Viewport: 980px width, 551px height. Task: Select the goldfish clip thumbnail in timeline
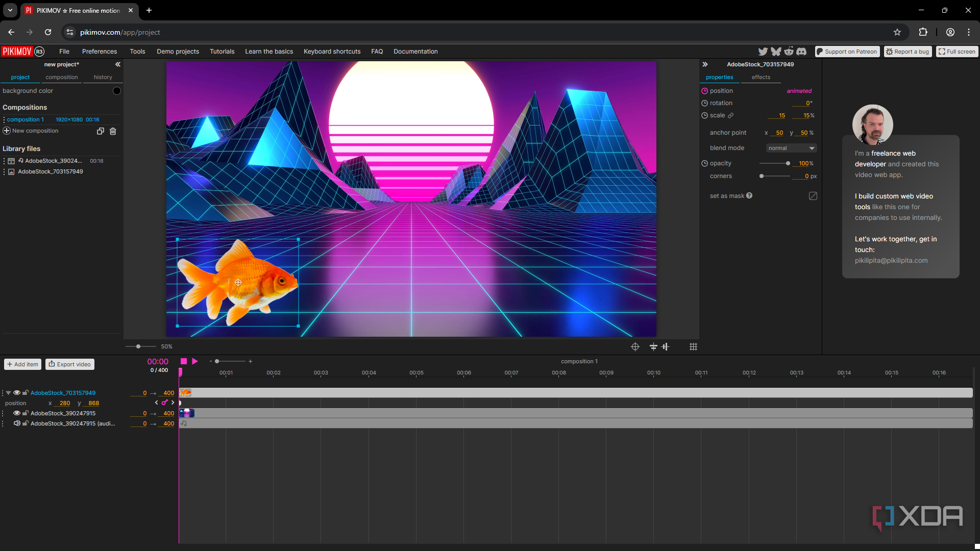point(186,393)
